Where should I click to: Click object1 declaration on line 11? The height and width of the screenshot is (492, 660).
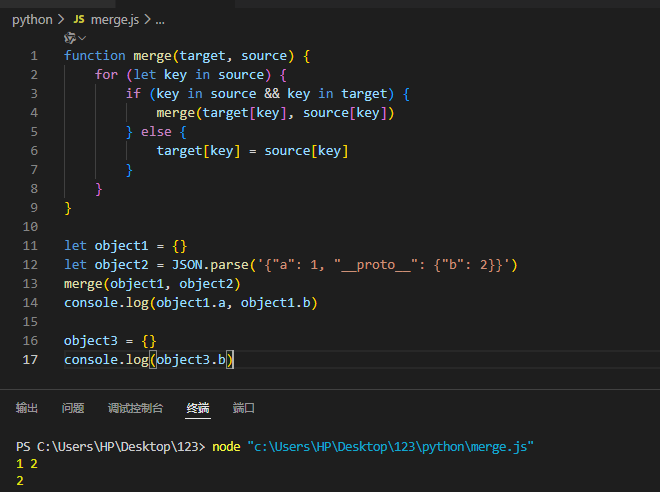[x=121, y=246]
